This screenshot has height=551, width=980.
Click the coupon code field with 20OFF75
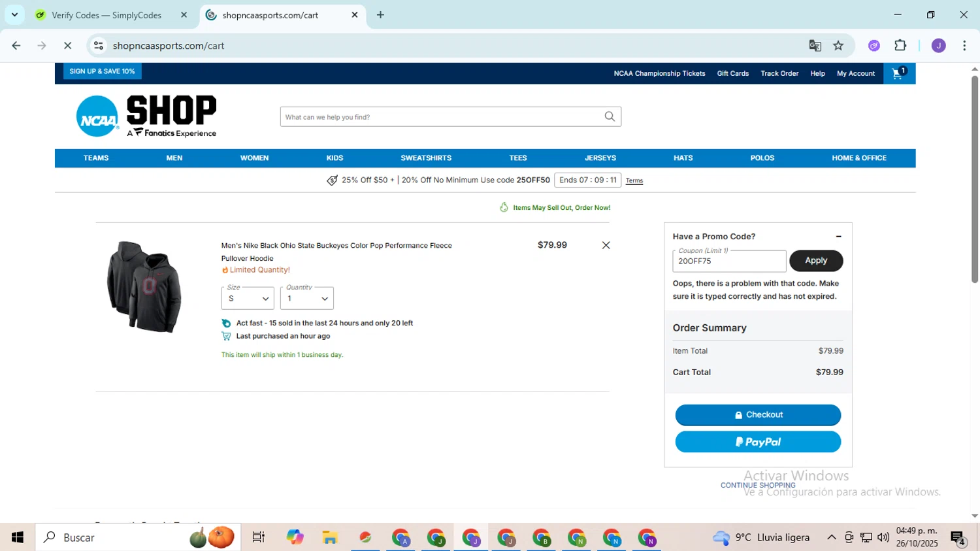click(x=729, y=261)
